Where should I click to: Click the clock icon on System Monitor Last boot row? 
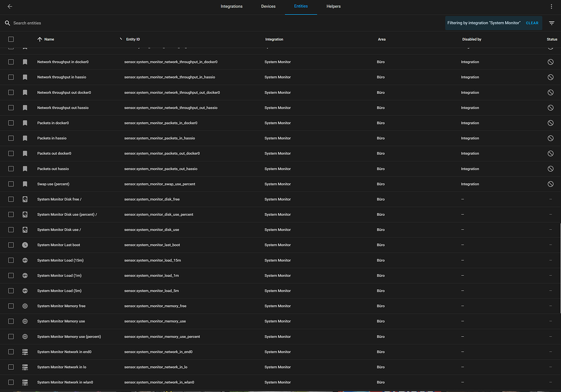pyautogui.click(x=25, y=245)
